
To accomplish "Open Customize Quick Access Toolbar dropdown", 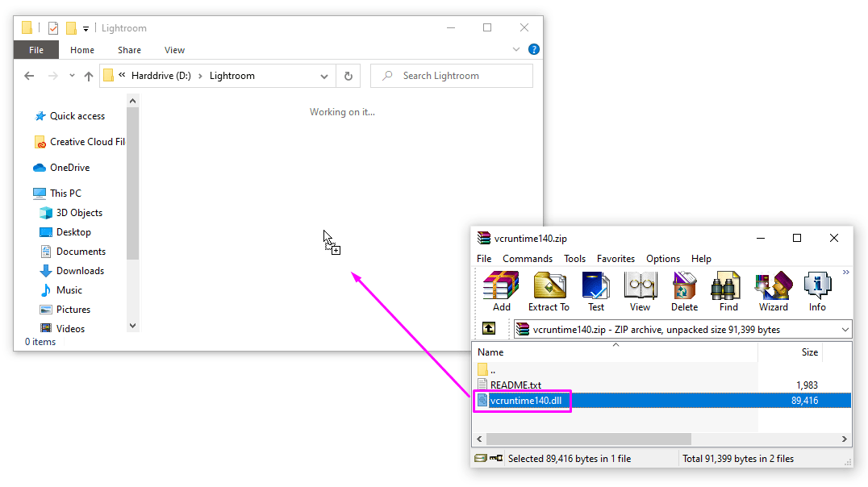I will (86, 28).
